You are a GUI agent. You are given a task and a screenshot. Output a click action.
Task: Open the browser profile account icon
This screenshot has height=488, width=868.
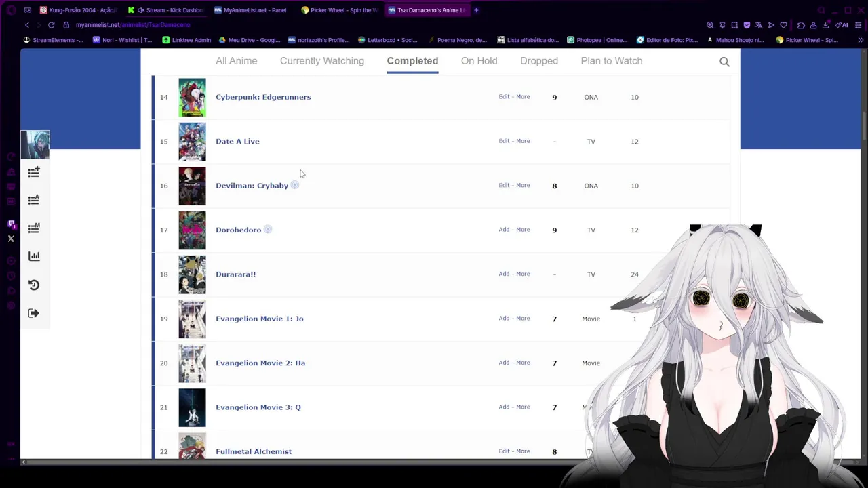pyautogui.click(x=813, y=25)
